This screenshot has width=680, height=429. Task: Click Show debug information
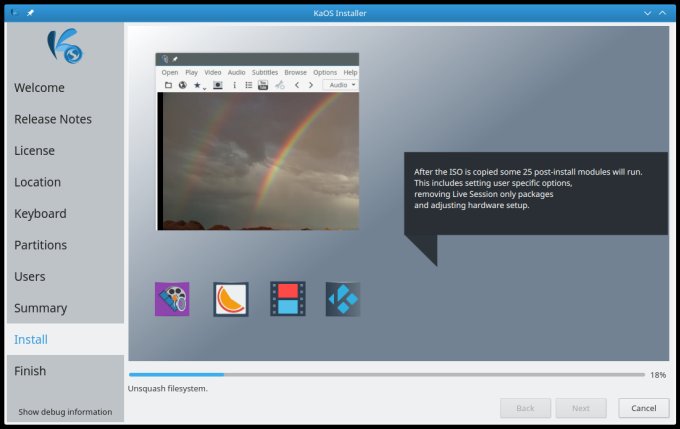[65, 411]
